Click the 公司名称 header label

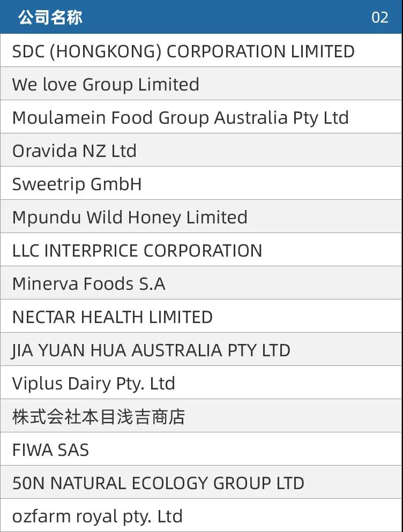tap(50, 17)
